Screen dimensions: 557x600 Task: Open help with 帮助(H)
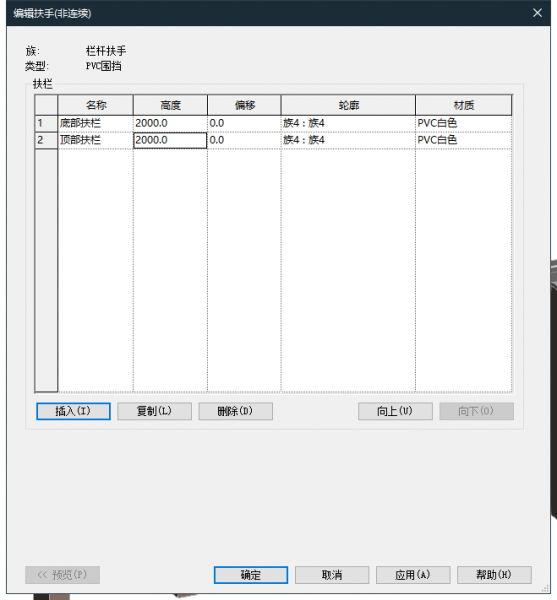tap(494, 575)
